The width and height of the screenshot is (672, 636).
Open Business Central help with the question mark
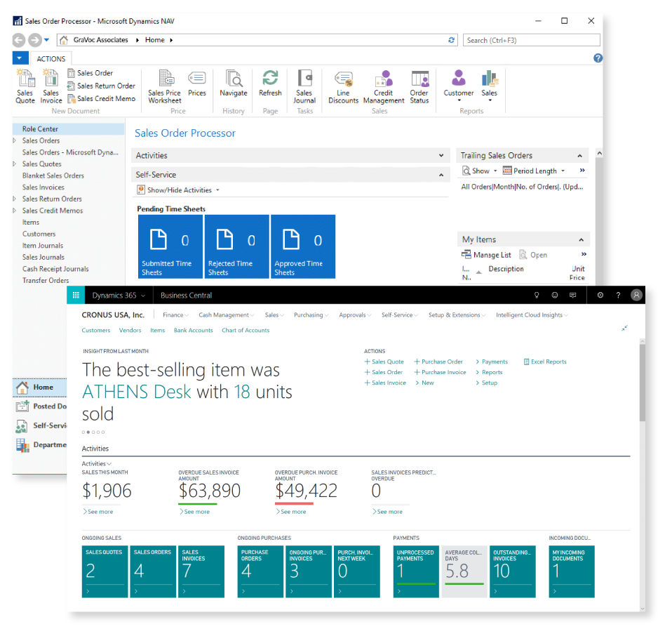(x=619, y=295)
